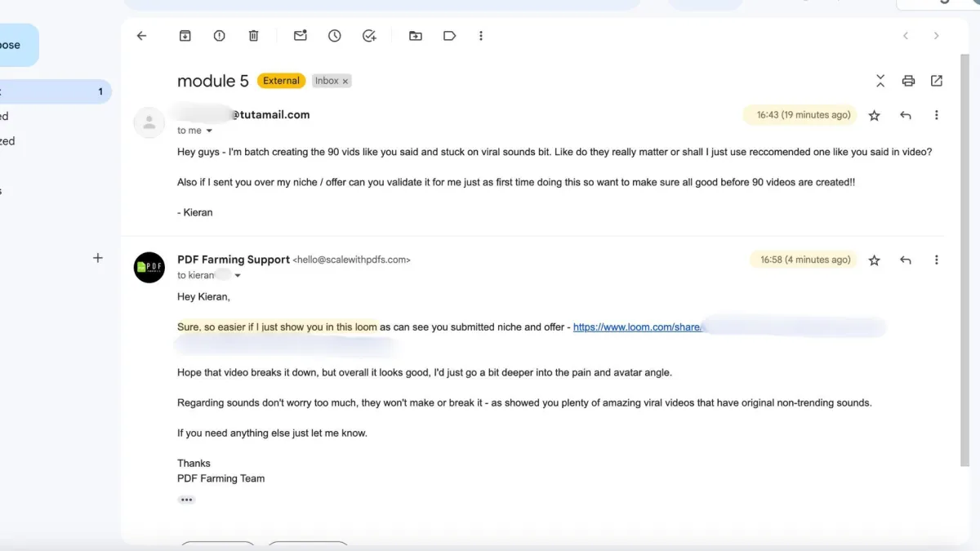Screen dimensions: 980x551
Task: Open the Move to folder option
Action: tap(416, 36)
